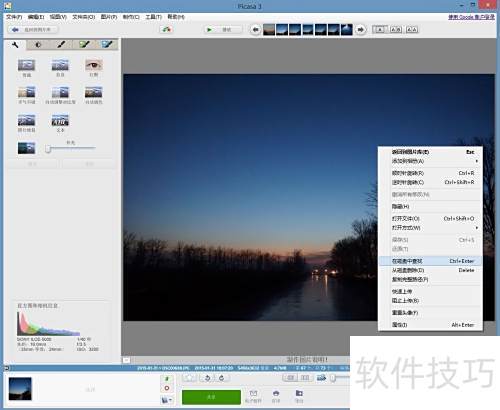Click the Google account sign-in link
The height and width of the screenshot is (410, 500).
471,17
